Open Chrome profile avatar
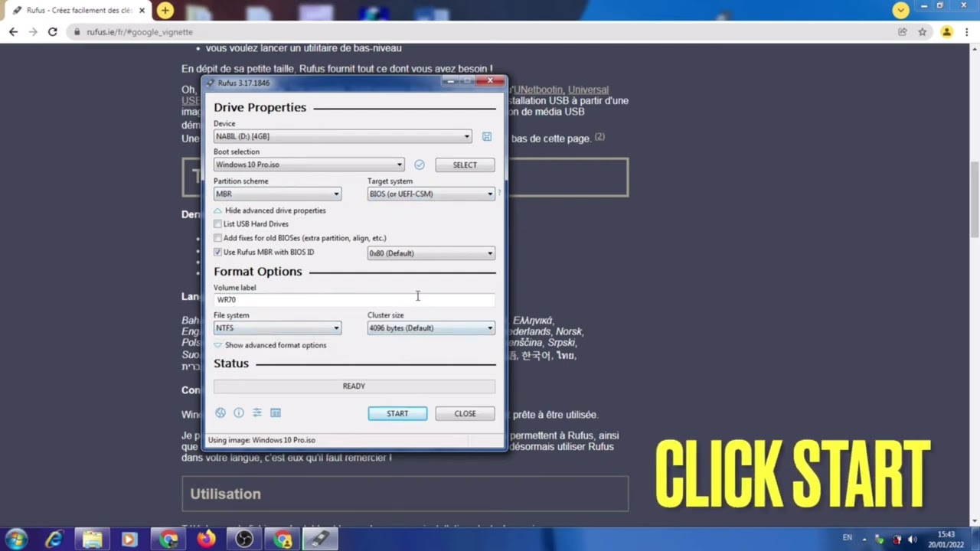 947,32
